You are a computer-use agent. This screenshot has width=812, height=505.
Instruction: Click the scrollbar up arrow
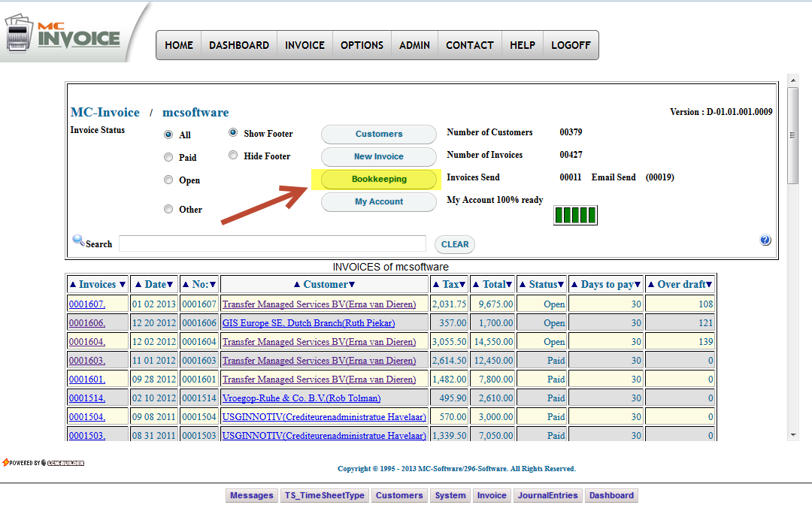point(792,80)
